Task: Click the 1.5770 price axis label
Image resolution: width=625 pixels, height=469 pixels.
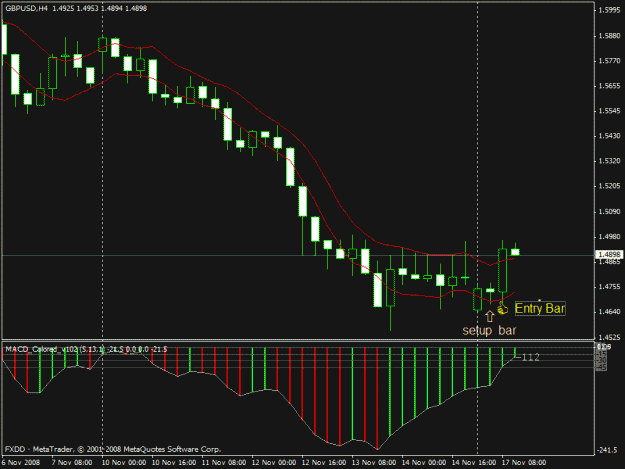Action: coord(609,61)
